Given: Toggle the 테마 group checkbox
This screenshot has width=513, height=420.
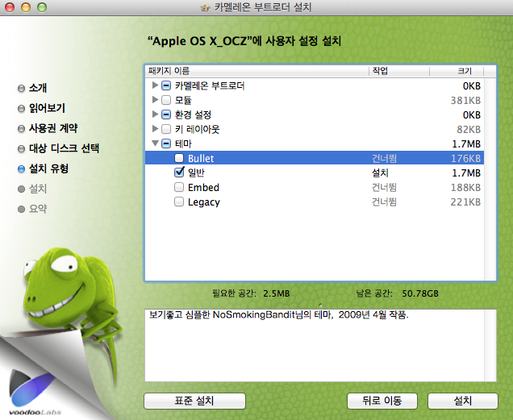Looking at the screenshot, I should tap(166, 143).
